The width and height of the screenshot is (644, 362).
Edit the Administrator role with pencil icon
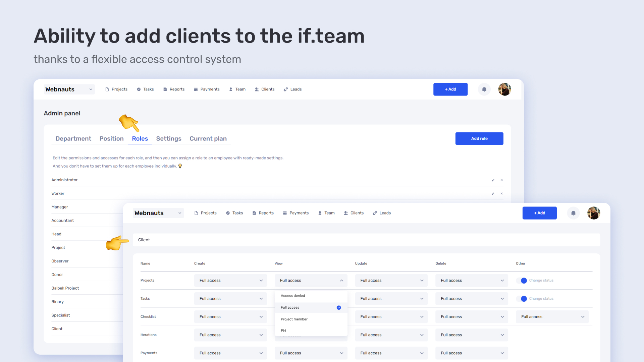(x=493, y=180)
